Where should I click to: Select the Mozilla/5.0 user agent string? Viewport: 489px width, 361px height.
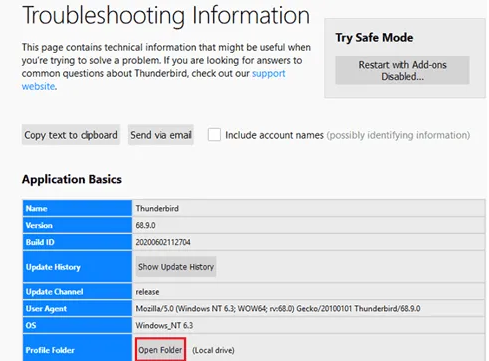click(x=278, y=308)
